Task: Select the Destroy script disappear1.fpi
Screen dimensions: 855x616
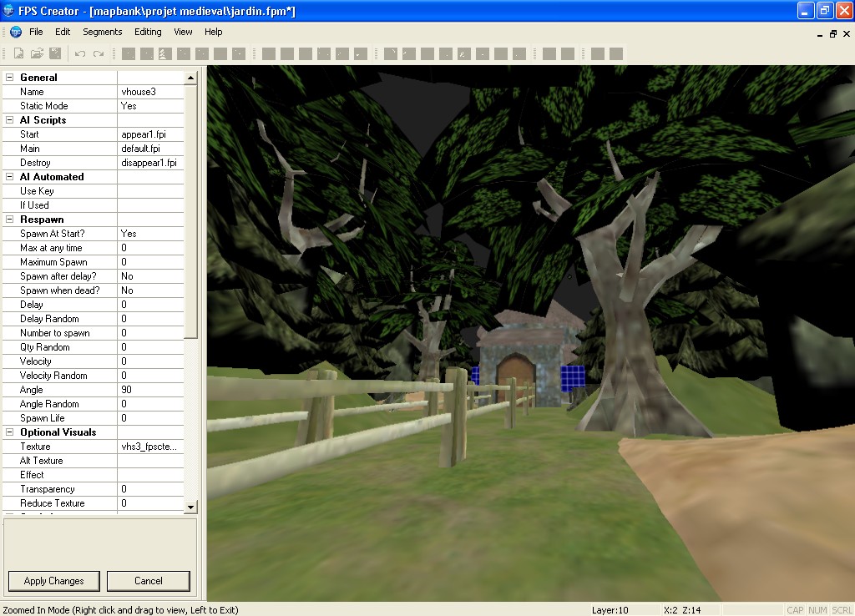Action: (150, 163)
